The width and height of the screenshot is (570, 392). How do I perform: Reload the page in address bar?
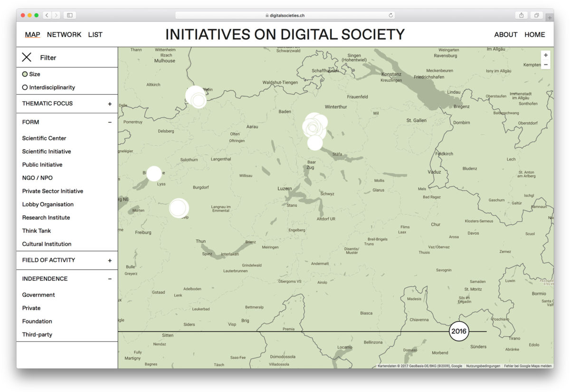tap(390, 15)
